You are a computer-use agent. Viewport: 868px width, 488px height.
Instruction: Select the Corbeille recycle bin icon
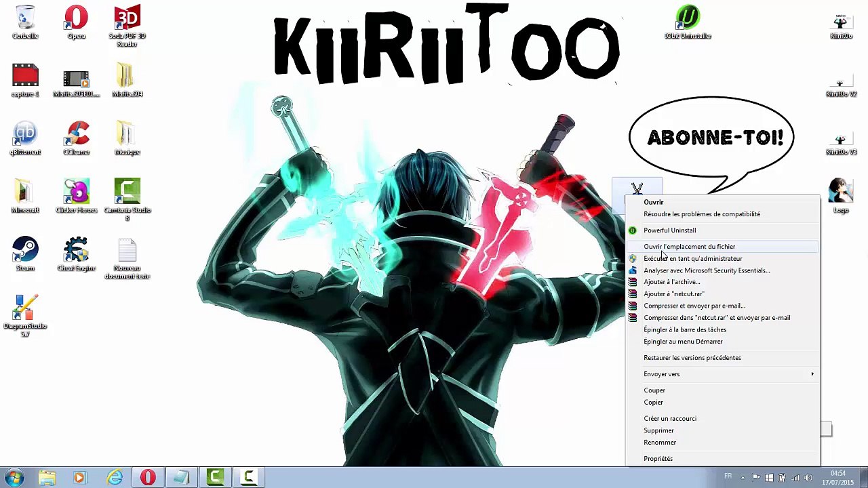pos(25,22)
